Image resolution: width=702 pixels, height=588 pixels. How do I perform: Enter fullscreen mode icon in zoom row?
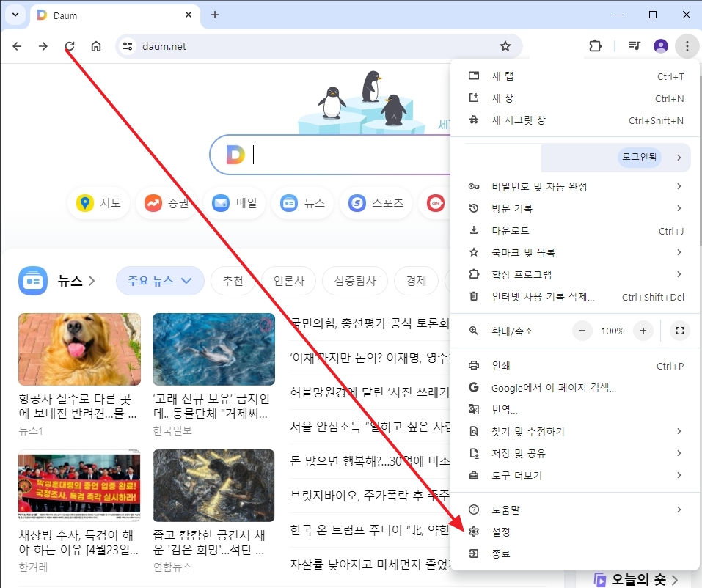click(679, 331)
